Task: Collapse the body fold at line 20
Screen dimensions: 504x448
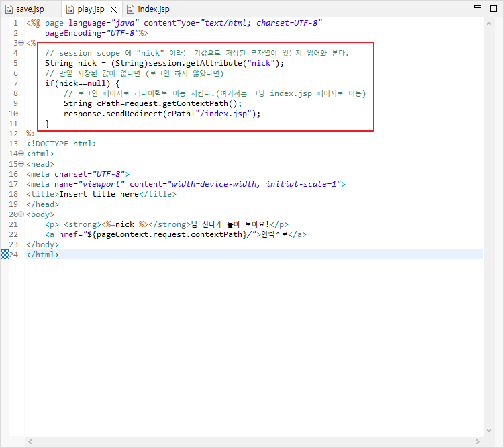Action: pos(21,214)
